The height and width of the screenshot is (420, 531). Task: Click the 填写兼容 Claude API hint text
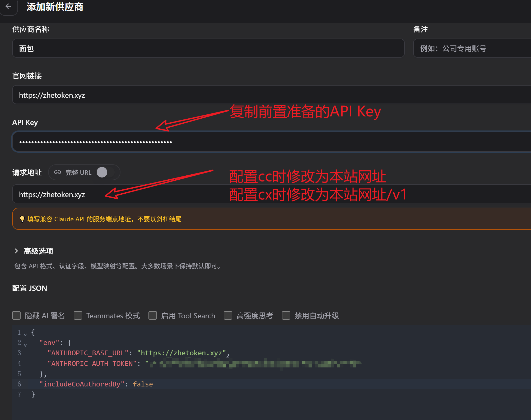point(104,219)
